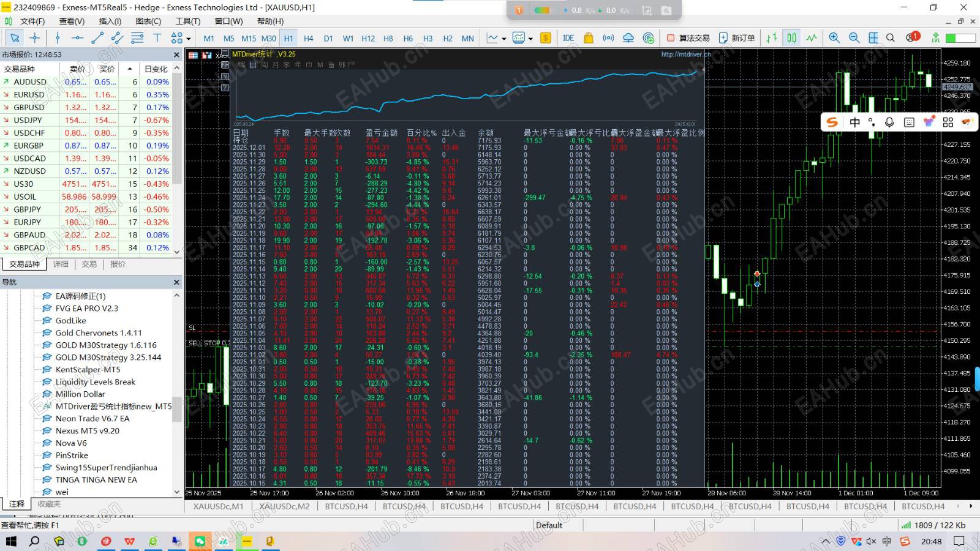Viewport: 980px width, 551px height.
Task: Switch chart to line chart mode
Action: pos(812,38)
